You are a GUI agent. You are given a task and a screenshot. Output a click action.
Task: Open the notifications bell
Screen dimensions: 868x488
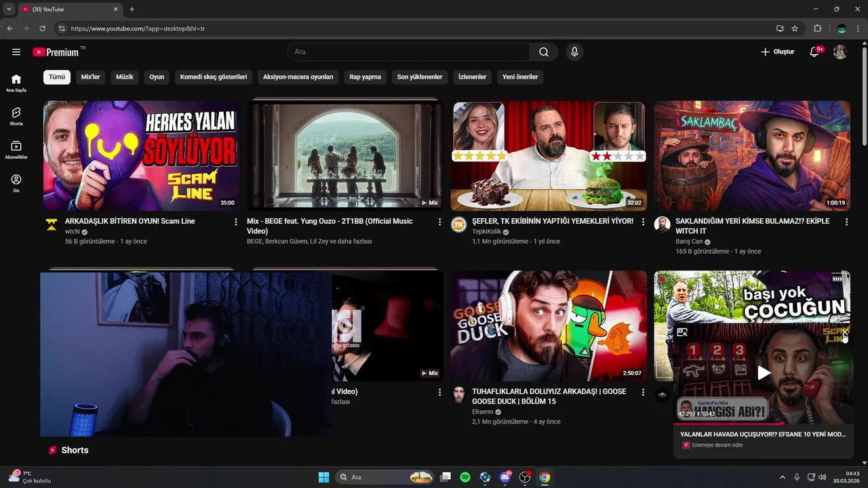[x=816, y=52]
